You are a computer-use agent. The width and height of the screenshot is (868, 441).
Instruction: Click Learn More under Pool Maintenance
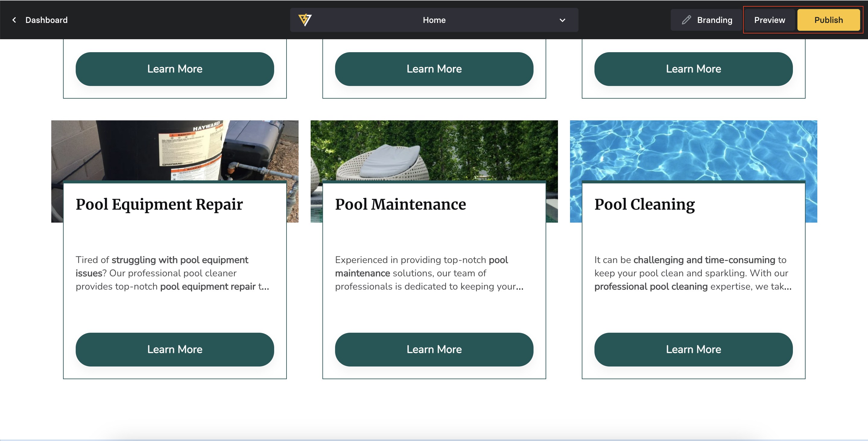tap(434, 349)
